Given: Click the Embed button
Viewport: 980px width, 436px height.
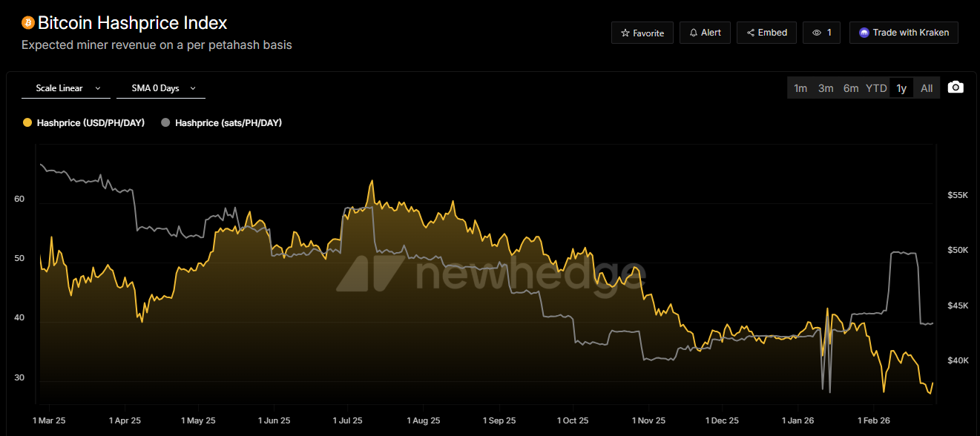Looking at the screenshot, I should click(766, 32).
